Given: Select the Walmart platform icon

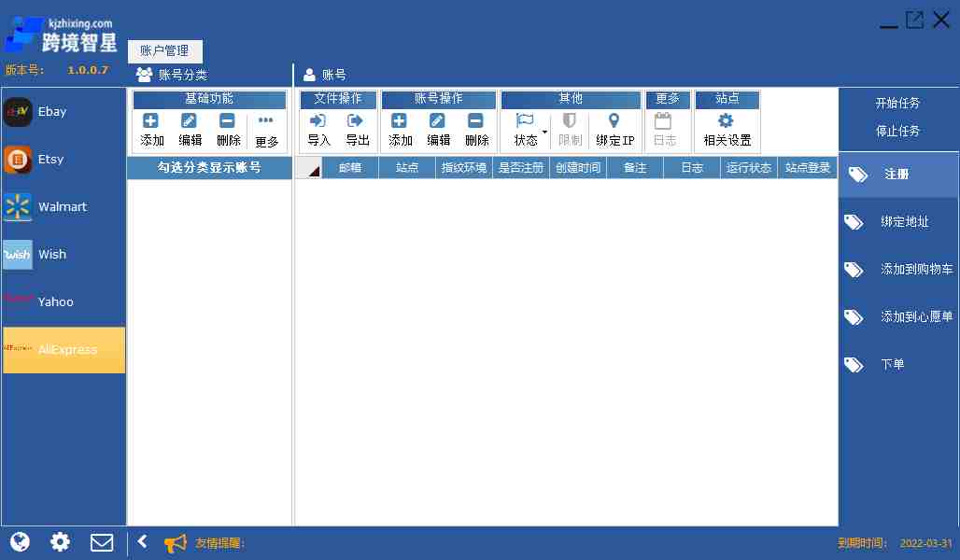Looking at the screenshot, I should [x=18, y=207].
